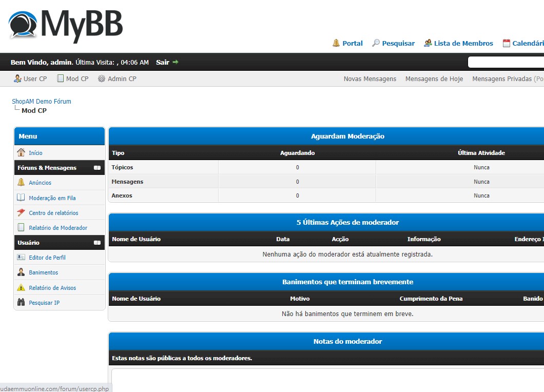Viewport: 544px width, 392px height.
Task: Click the Moderação em Fila book icon
Action: [21, 198]
